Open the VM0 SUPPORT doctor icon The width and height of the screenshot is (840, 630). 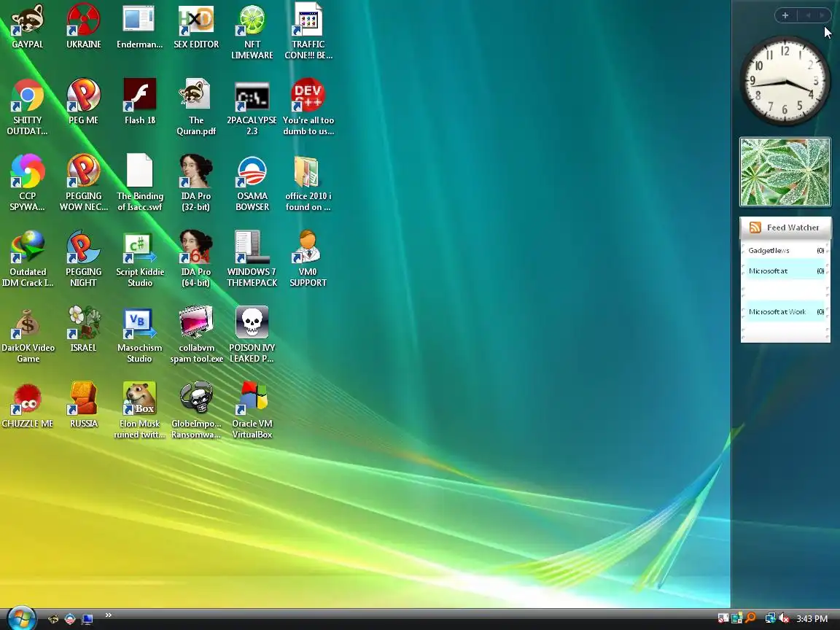point(308,260)
